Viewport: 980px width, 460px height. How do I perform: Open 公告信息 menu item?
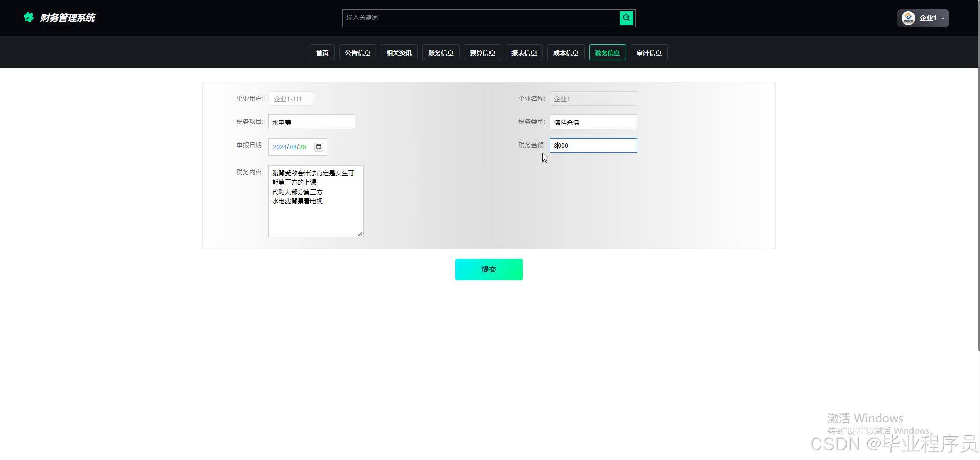(358, 53)
